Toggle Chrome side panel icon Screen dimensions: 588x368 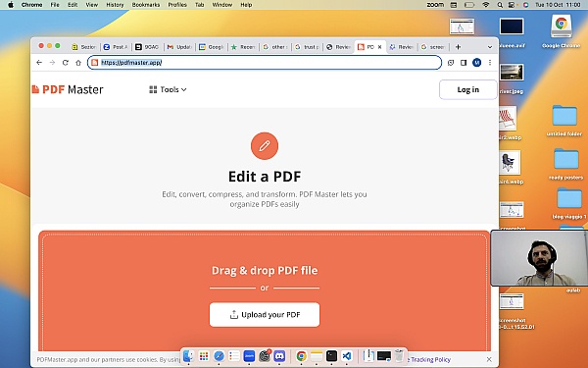coord(464,63)
